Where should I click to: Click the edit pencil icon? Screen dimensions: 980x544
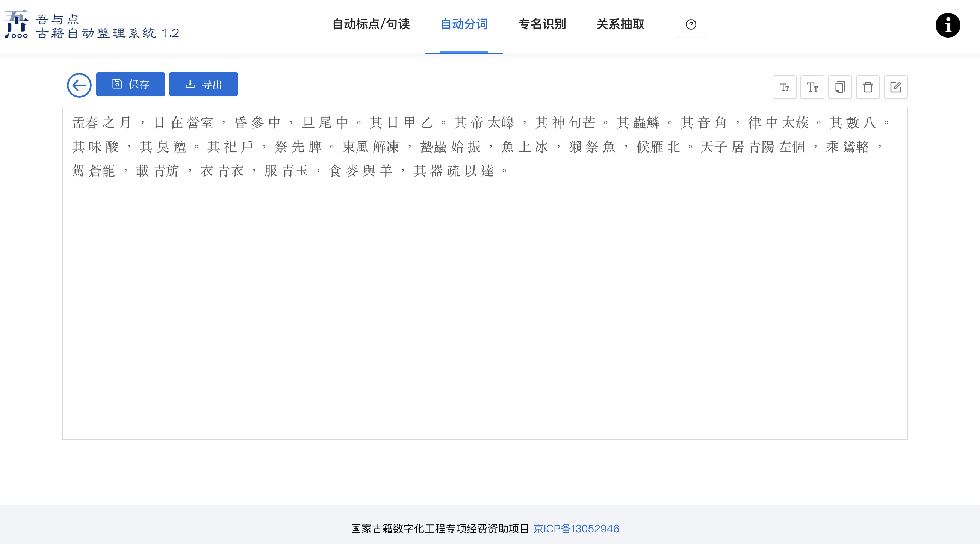tap(895, 87)
